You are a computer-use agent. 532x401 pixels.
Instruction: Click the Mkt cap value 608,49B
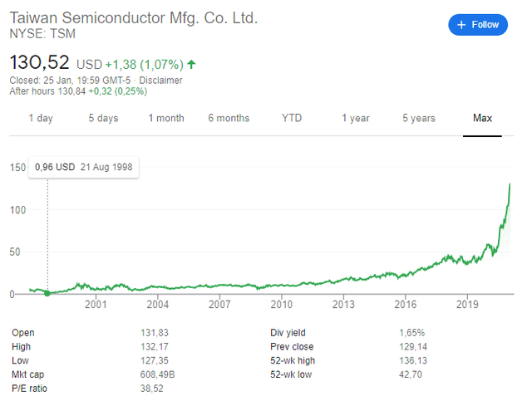(161, 374)
